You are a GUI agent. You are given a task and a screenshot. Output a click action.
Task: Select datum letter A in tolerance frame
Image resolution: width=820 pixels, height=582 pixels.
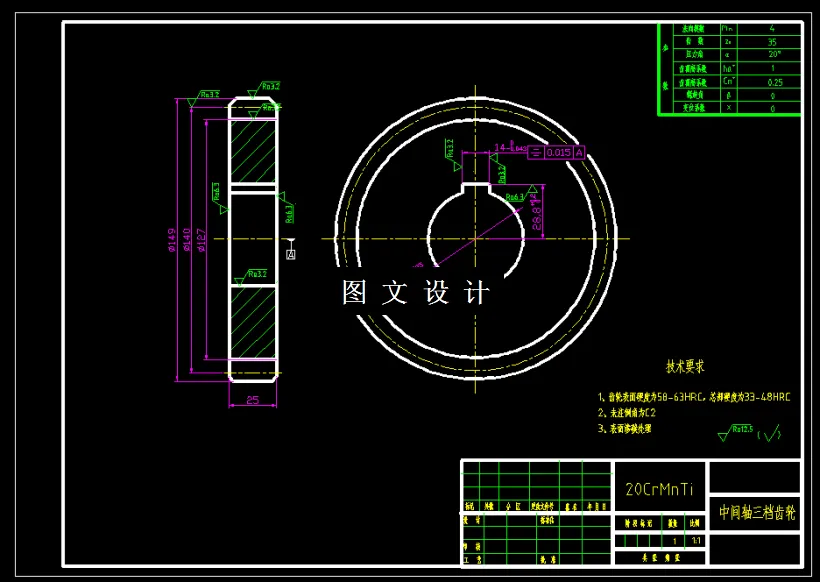[x=579, y=153]
